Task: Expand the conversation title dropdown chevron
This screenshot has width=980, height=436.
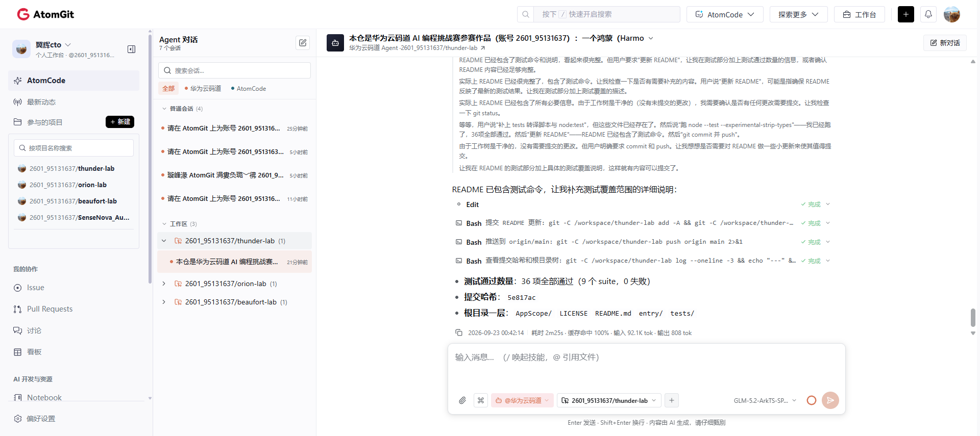Action: [651, 38]
